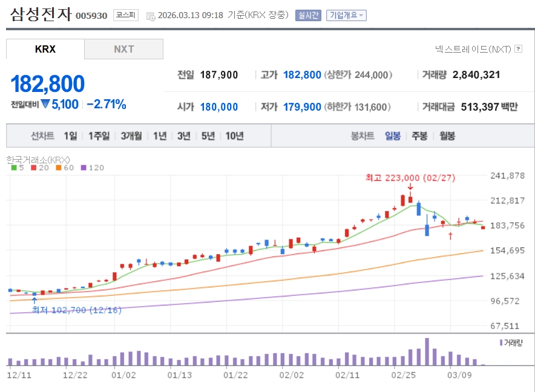Screen dimensions: 535x392
Task: Switch candlestick chart to 주봉
Action: click(419, 136)
